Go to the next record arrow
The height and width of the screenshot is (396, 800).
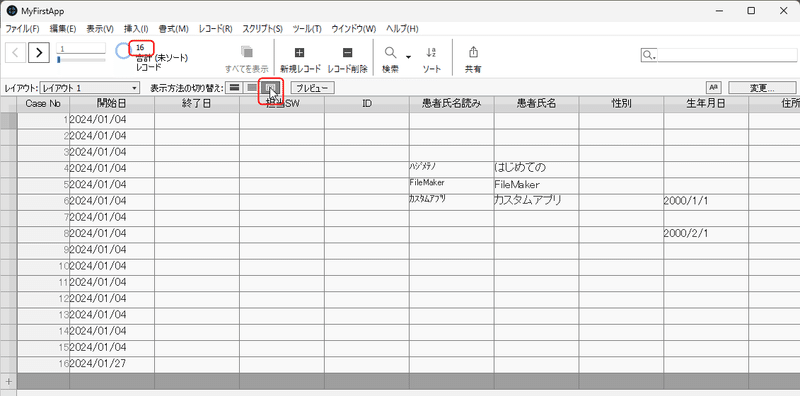(x=39, y=52)
